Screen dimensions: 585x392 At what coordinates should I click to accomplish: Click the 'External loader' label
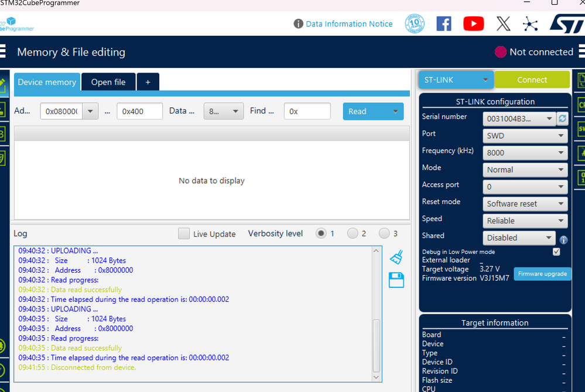(x=446, y=260)
